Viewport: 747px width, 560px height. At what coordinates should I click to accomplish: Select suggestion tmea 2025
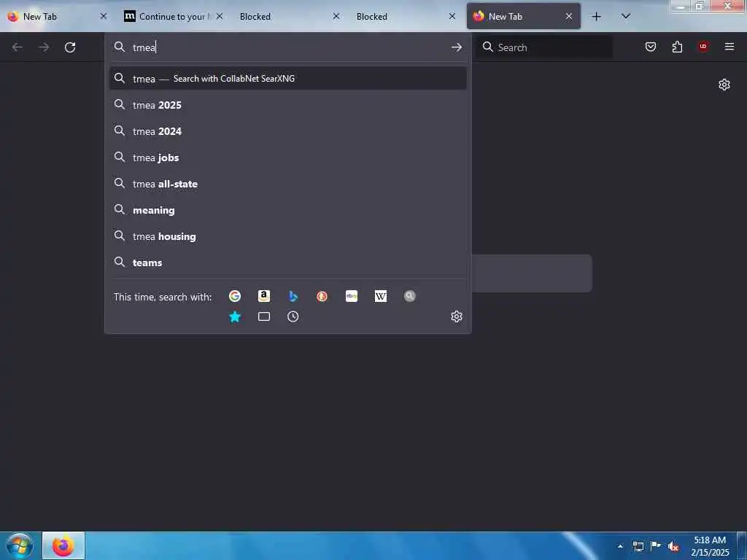287,105
